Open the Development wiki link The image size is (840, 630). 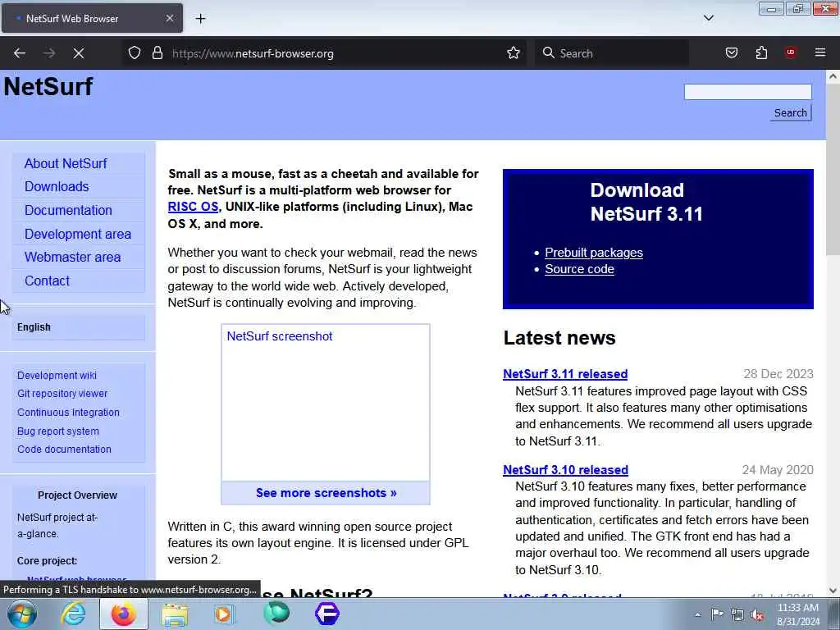pyautogui.click(x=57, y=376)
